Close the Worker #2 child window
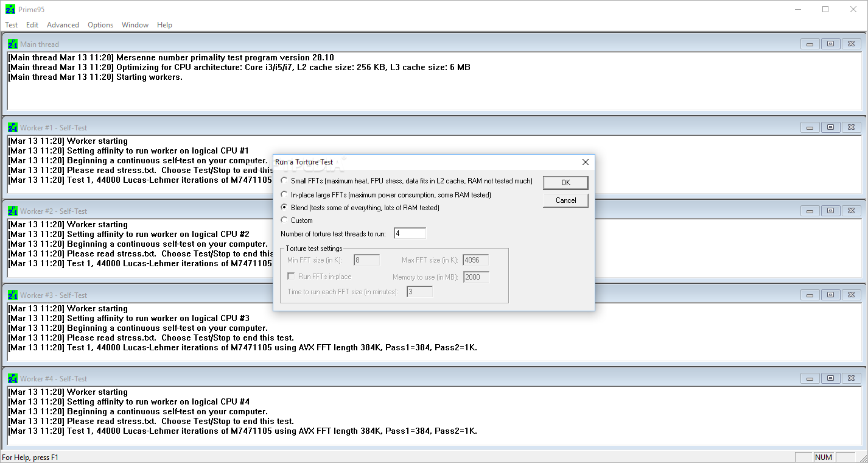 point(852,211)
